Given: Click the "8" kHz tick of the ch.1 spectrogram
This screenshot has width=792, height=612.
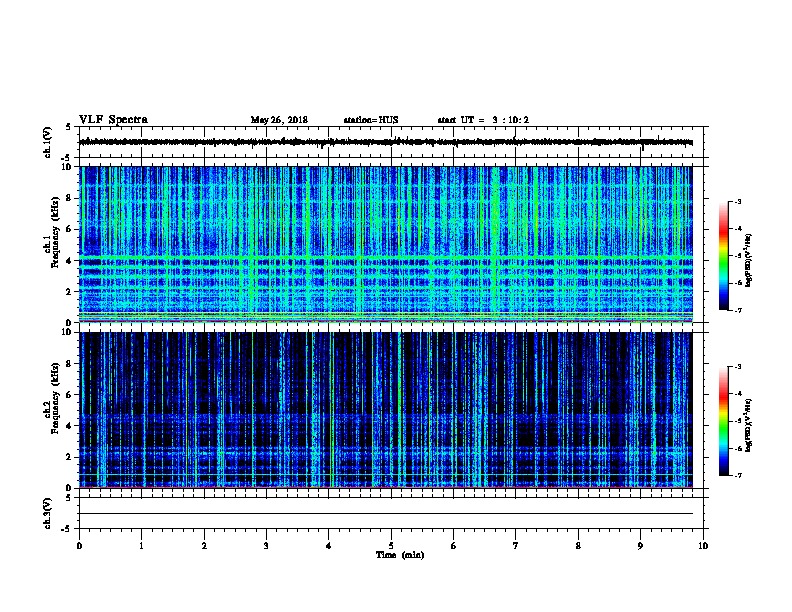Looking at the screenshot, I should click(x=70, y=198).
